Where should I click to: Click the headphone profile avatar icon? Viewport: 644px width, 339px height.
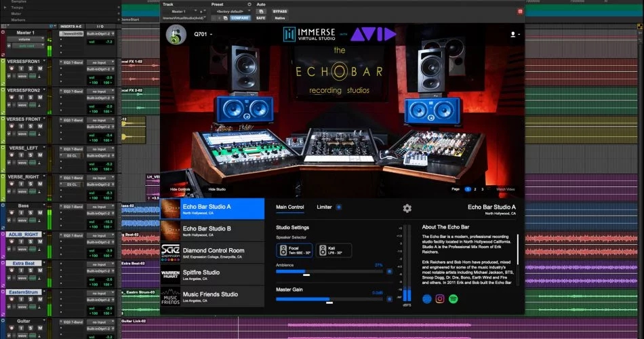(176, 34)
